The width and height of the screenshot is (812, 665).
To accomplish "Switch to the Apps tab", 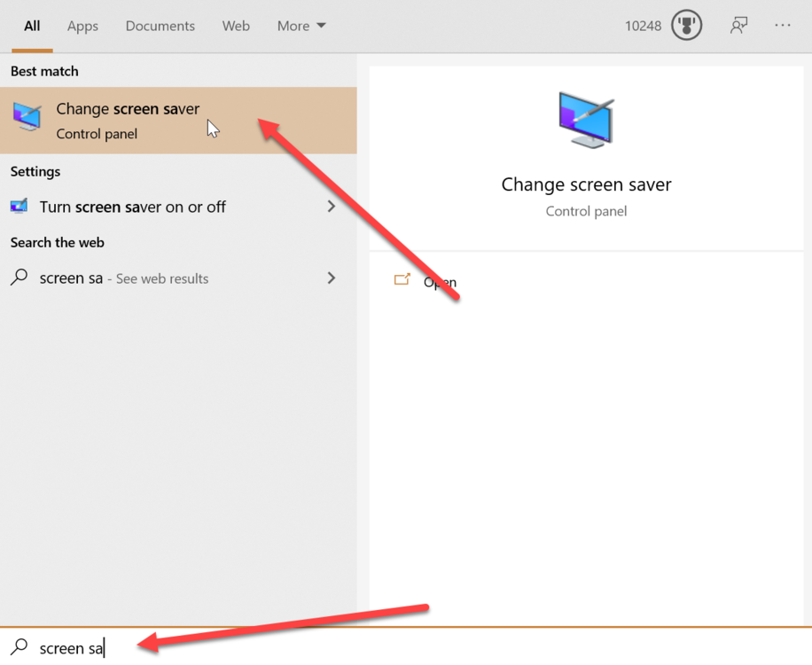I will click(82, 26).
